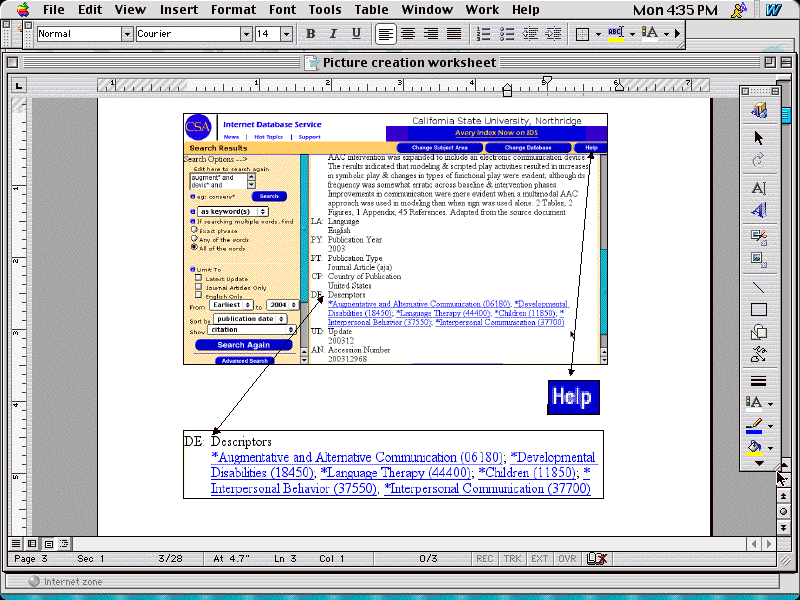Toggle bold formatting
The height and width of the screenshot is (600, 800).
[310, 34]
